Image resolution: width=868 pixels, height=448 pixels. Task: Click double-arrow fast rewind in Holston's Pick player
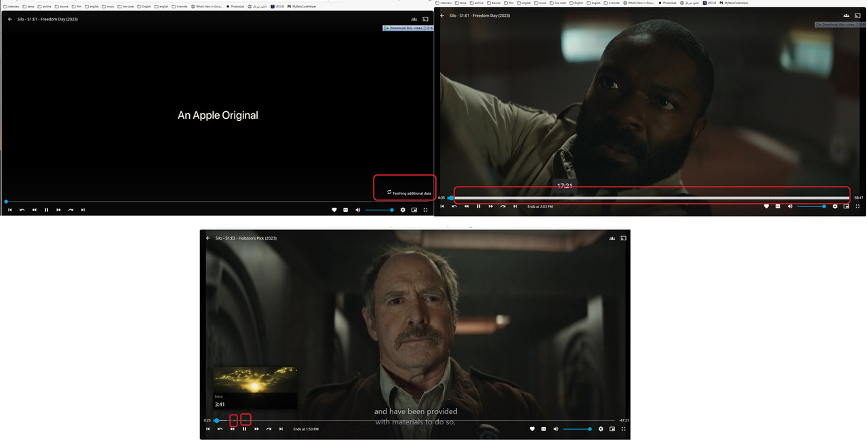pyautogui.click(x=233, y=429)
